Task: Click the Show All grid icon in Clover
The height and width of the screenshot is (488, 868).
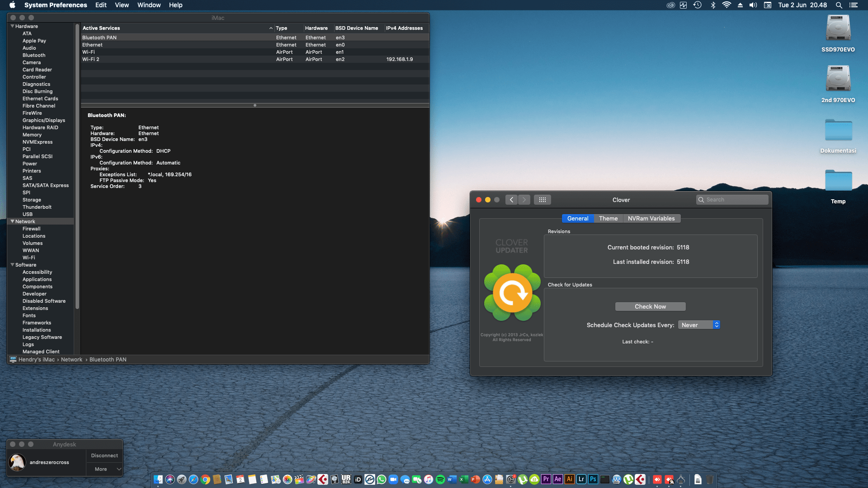Action: tap(542, 200)
